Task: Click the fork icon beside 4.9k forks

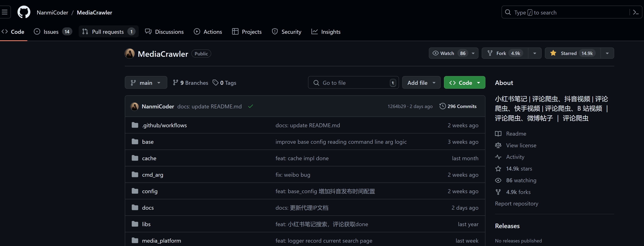Action: pyautogui.click(x=498, y=192)
